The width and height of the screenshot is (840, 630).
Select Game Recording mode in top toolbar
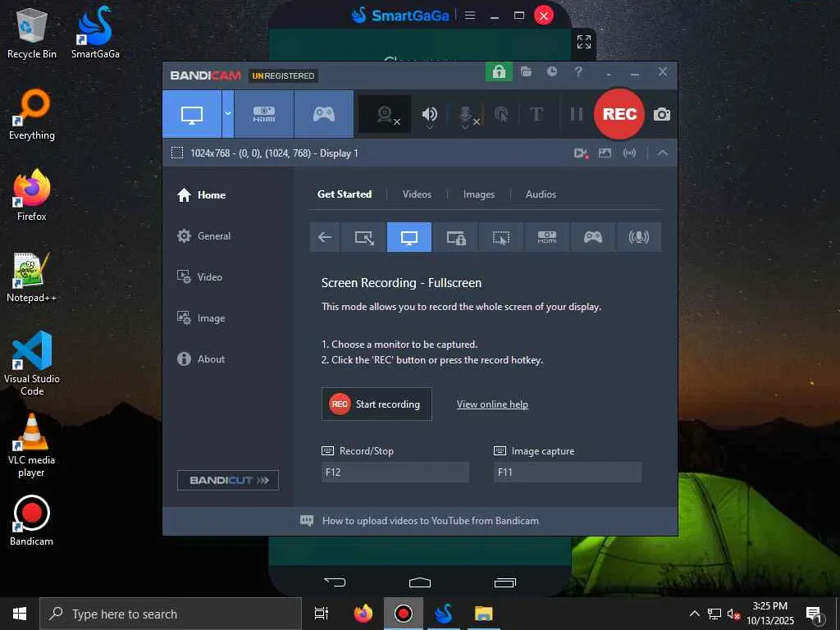click(324, 114)
